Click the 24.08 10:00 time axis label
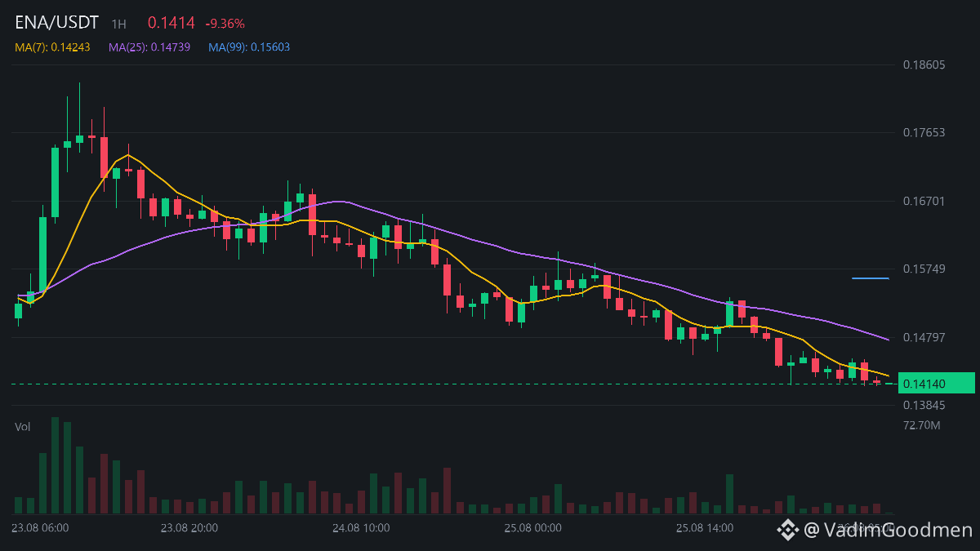 [361, 528]
